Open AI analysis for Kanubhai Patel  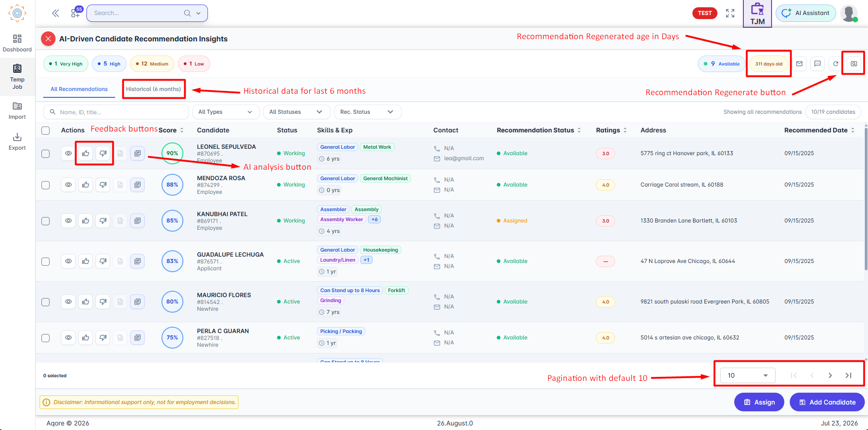point(137,221)
